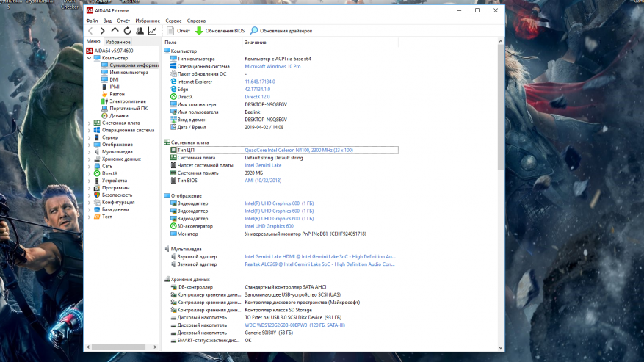Image resolution: width=644 pixels, height=362 pixels.
Task: Click the Тест icon in the tree
Action: point(97,217)
